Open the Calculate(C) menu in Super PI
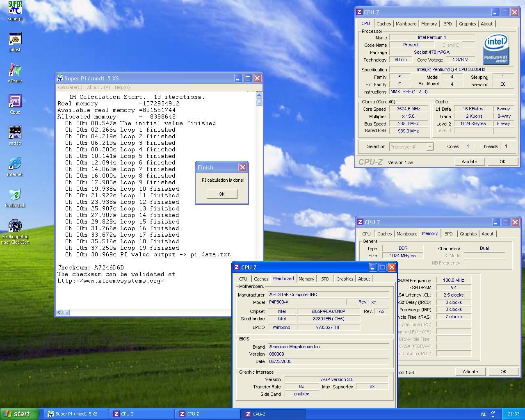 [70, 87]
